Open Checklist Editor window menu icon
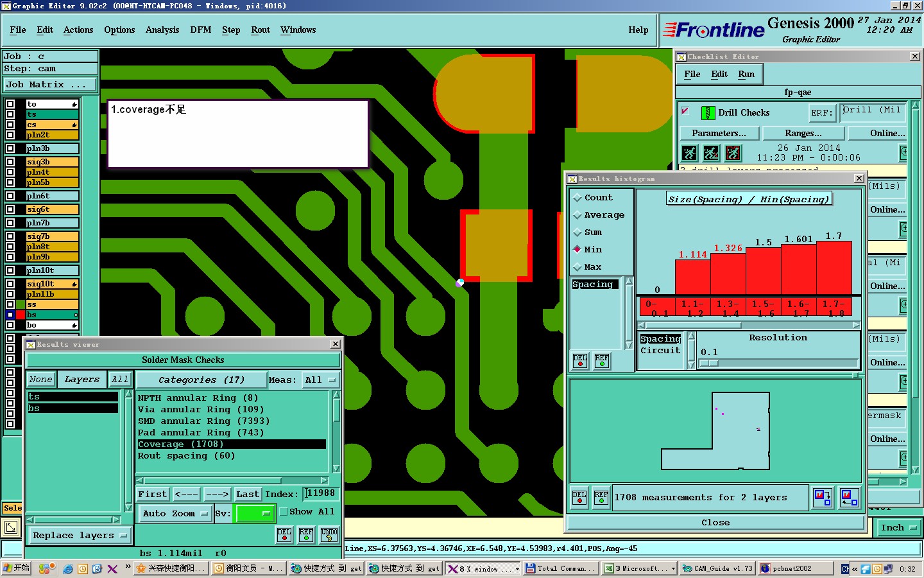This screenshot has height=578, width=924. click(x=681, y=57)
